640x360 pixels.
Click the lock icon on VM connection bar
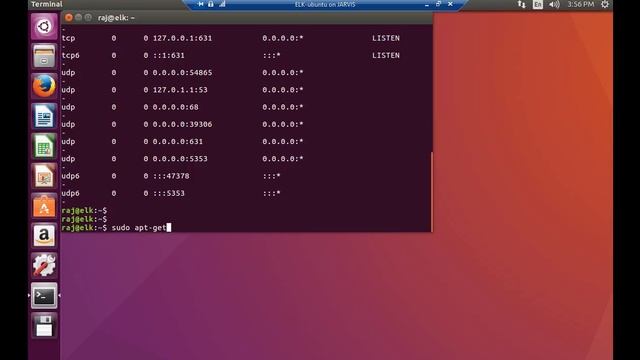pyautogui.click(x=211, y=4)
